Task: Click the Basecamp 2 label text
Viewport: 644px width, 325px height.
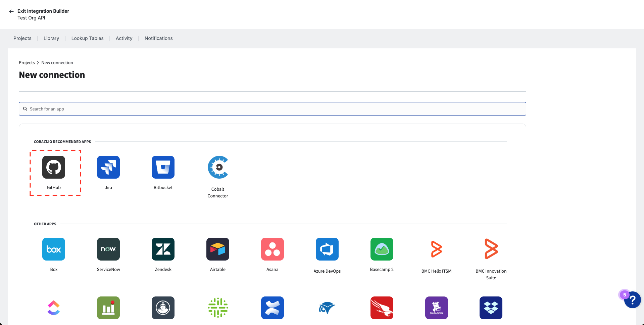Action: pyautogui.click(x=382, y=270)
